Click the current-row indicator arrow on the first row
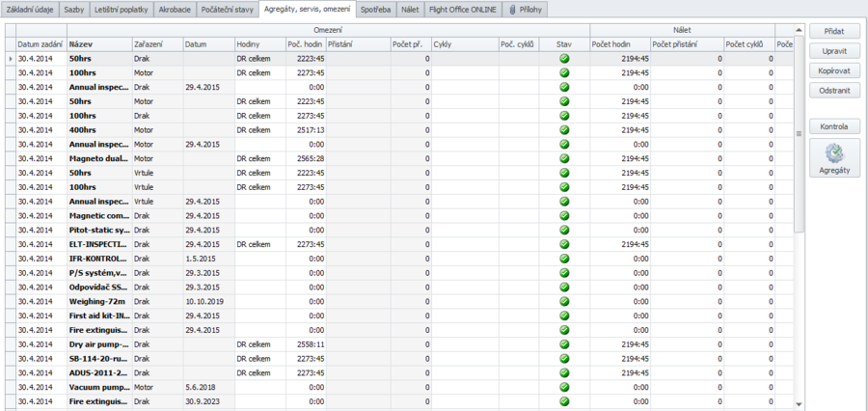868x411 pixels. (10, 59)
